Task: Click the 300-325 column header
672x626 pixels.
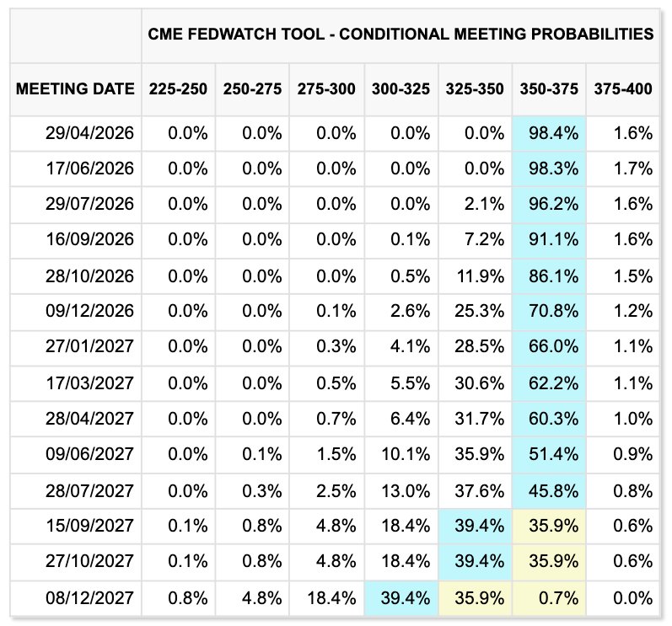Action: [x=401, y=88]
